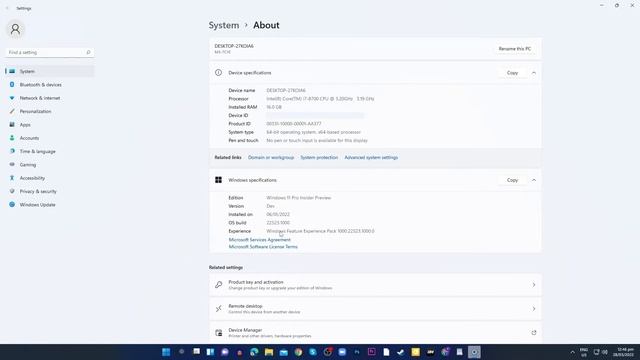Viewport: 640px width, 360px height.
Task: Open Steam from taskbar
Action: [x=400, y=352]
